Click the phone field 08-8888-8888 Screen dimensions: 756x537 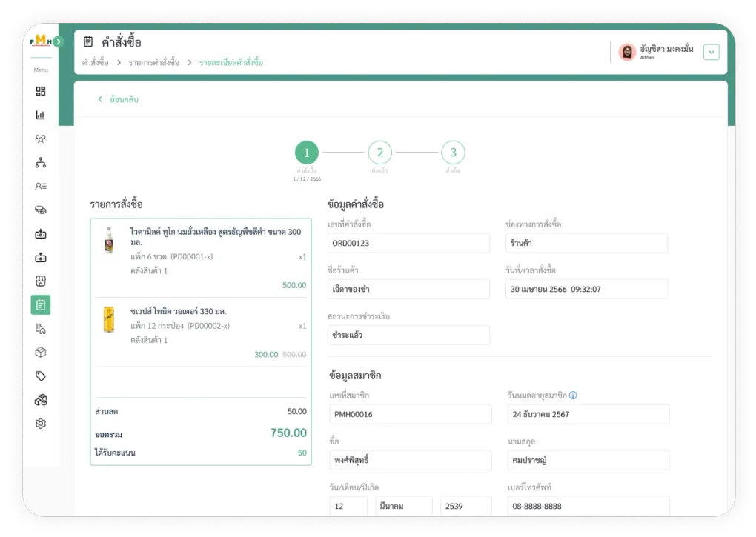point(588,506)
